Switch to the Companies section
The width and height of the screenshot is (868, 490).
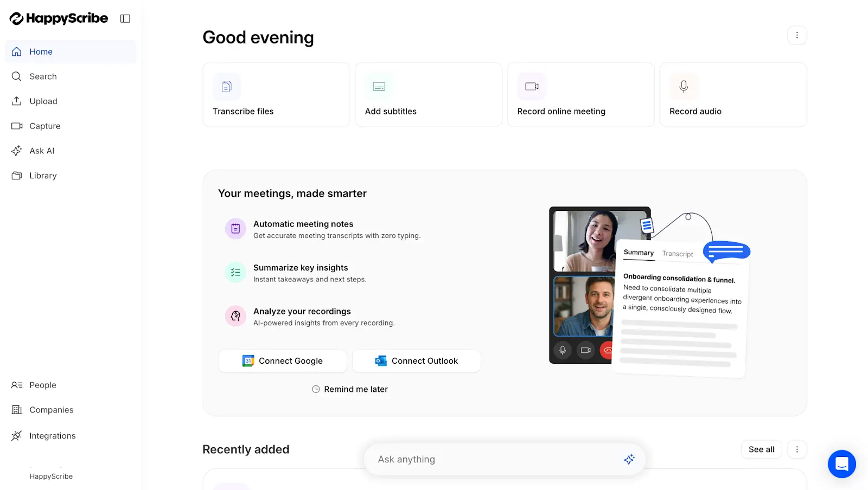pyautogui.click(x=51, y=410)
